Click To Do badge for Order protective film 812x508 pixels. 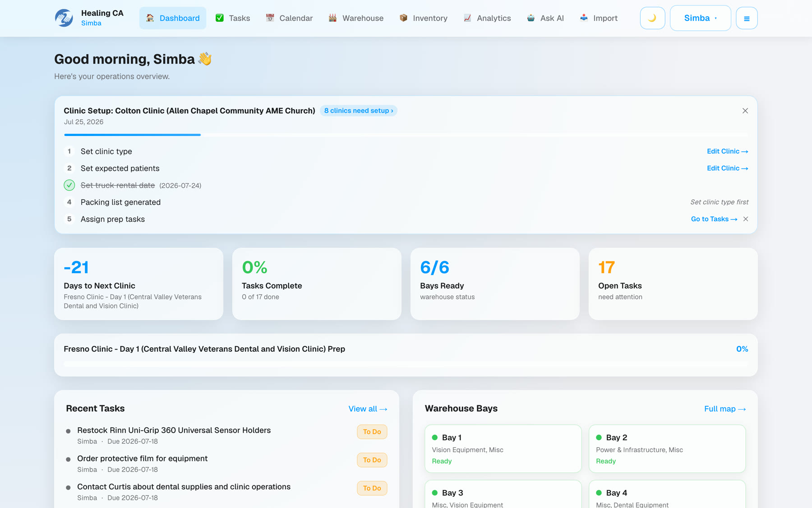pyautogui.click(x=372, y=460)
